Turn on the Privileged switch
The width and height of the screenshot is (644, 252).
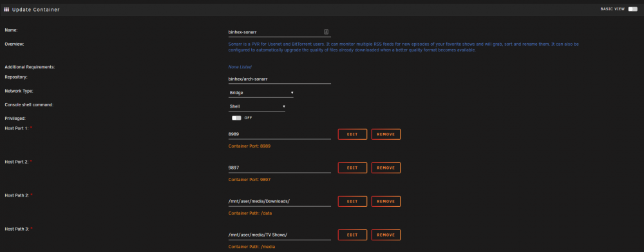[x=236, y=118]
